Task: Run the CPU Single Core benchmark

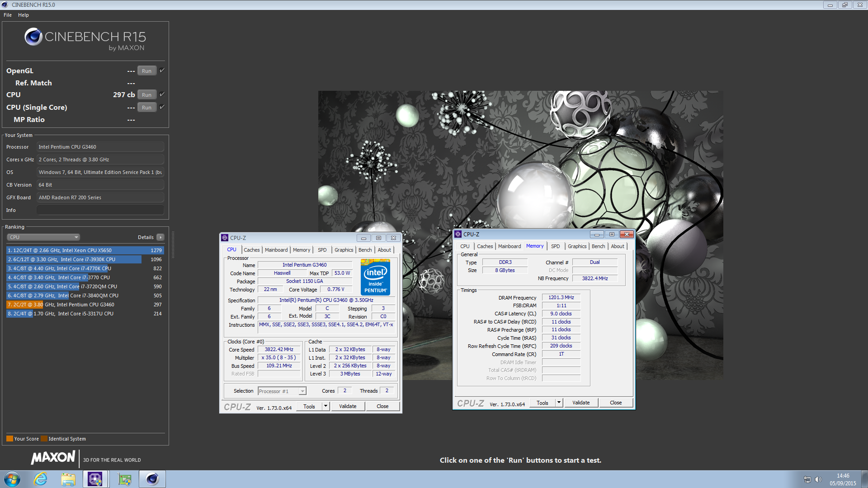Action: coord(146,108)
